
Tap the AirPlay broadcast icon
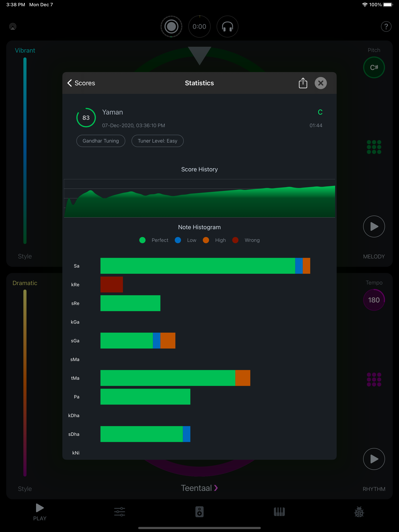pos(13,26)
